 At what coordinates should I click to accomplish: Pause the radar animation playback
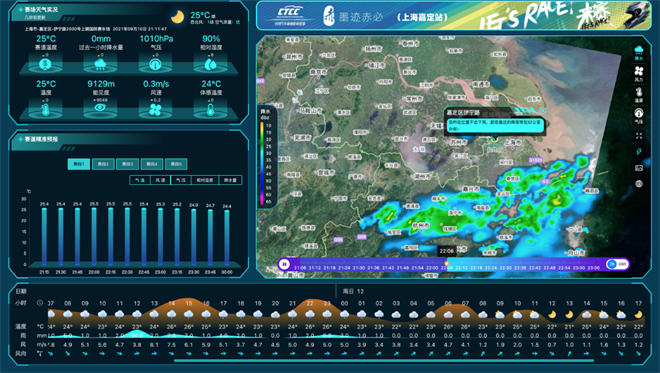click(284, 264)
